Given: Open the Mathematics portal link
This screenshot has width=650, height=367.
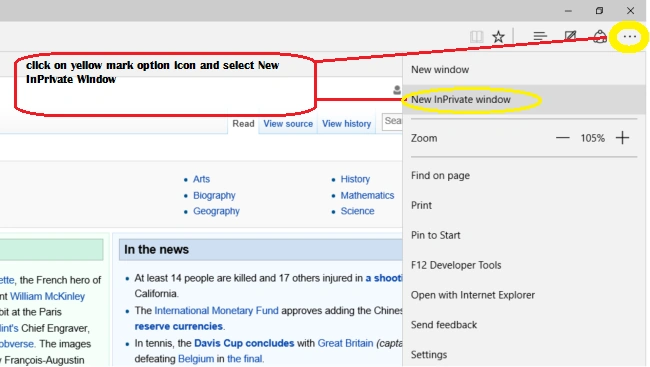Looking at the screenshot, I should [367, 195].
